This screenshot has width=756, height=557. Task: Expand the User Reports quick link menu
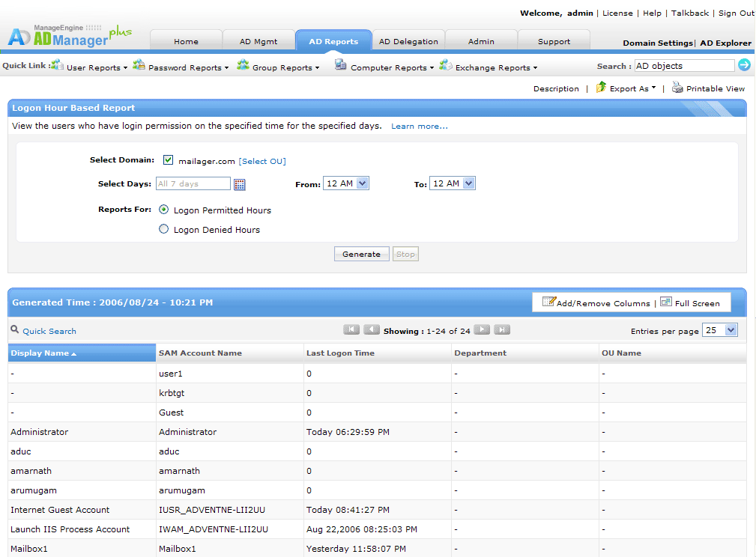click(x=125, y=68)
